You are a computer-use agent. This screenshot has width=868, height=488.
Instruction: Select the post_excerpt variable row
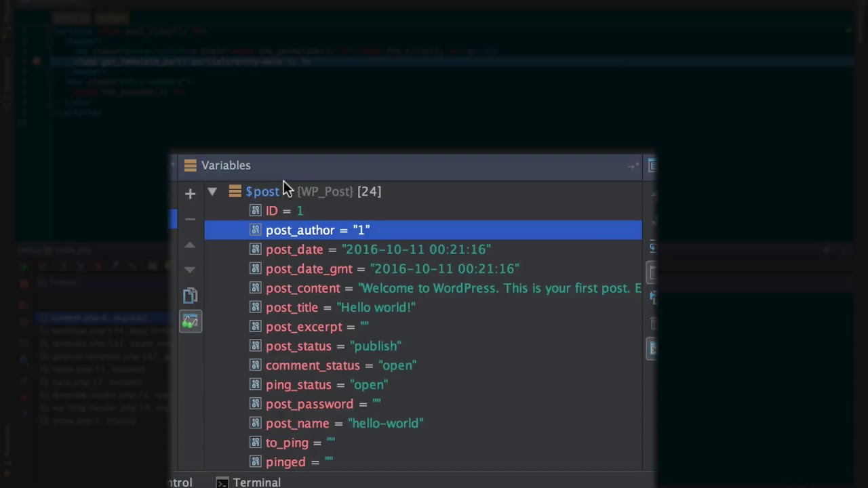423,327
